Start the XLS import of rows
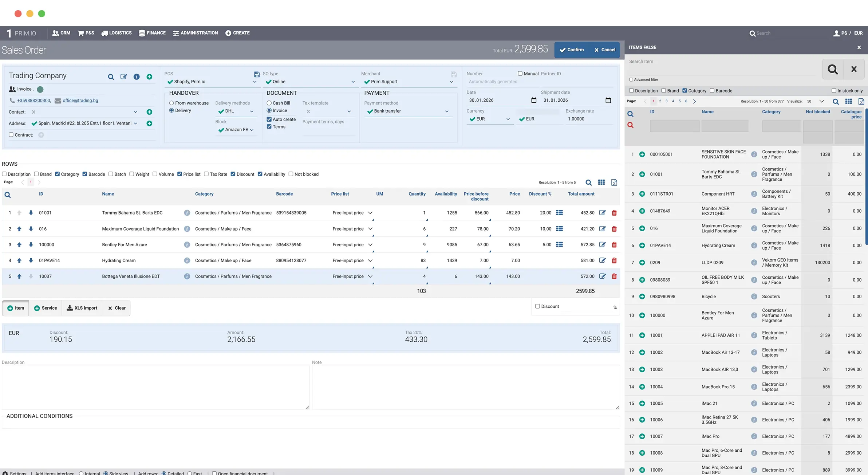This screenshot has height=475, width=868. [x=82, y=308]
